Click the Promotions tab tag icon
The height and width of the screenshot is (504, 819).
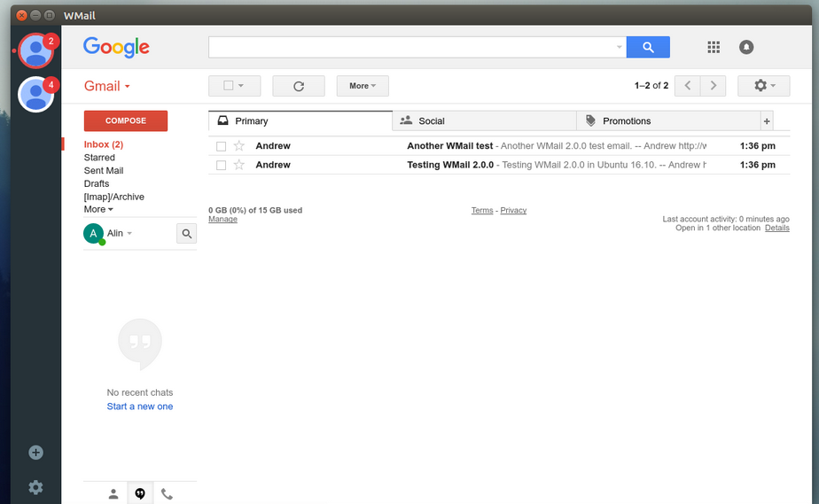click(590, 120)
